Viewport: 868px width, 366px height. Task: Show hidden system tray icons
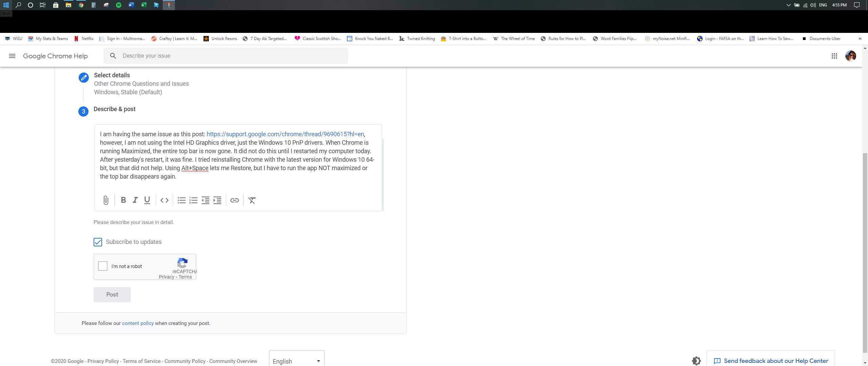pyautogui.click(x=788, y=5)
